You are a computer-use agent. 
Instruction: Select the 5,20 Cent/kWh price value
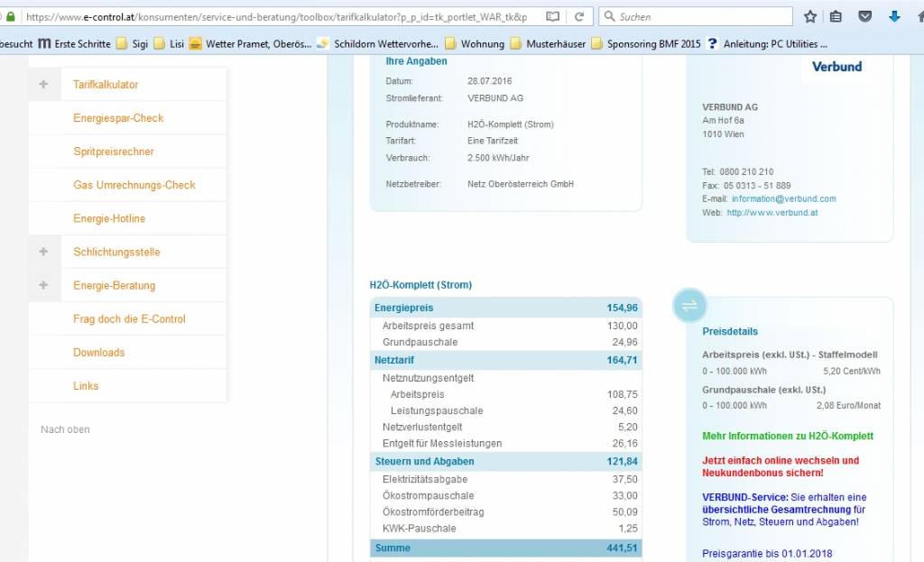pyautogui.click(x=852, y=371)
